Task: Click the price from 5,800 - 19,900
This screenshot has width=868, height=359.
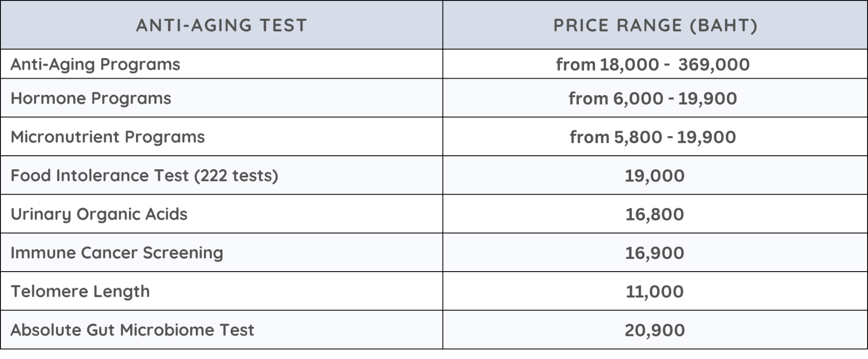Action: [653, 137]
